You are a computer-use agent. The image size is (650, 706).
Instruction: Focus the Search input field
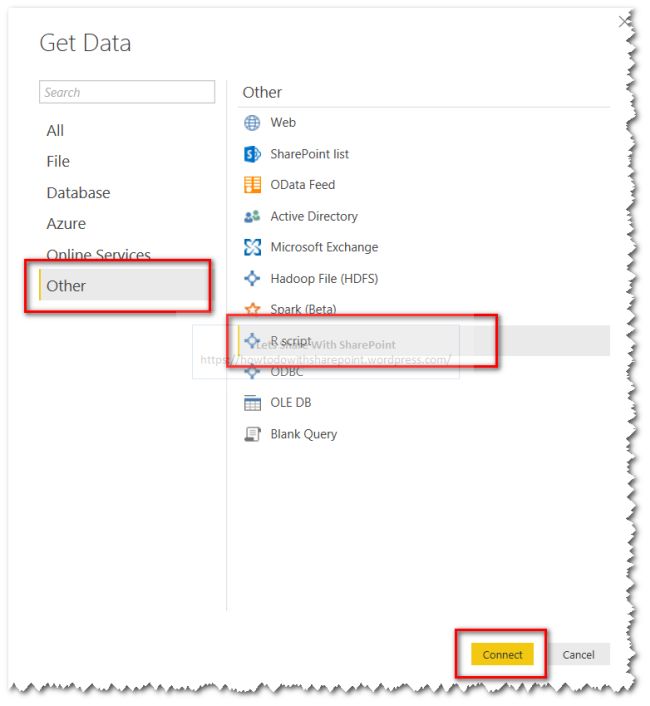(127, 92)
